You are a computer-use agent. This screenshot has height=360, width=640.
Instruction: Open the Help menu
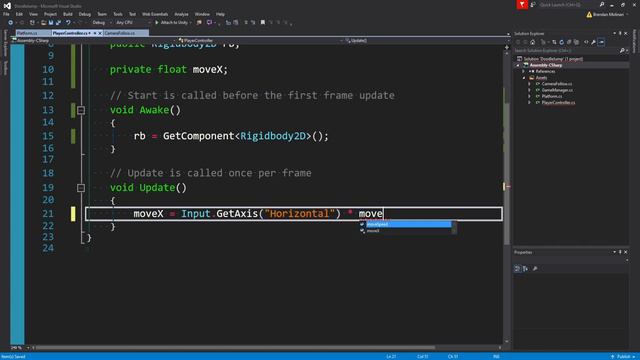coord(220,14)
